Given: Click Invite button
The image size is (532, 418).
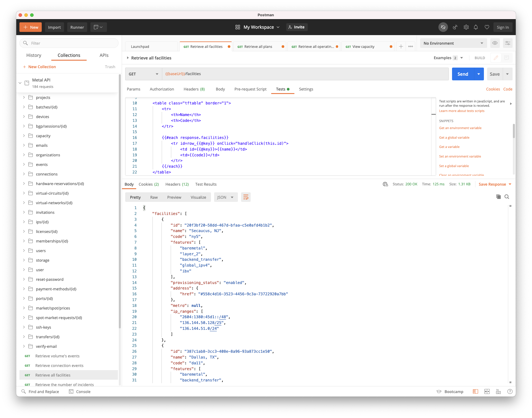Looking at the screenshot, I should [297, 27].
